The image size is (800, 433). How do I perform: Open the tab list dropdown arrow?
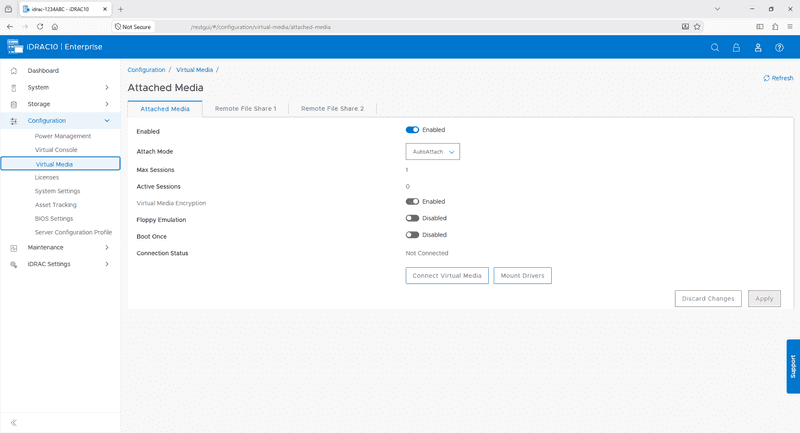click(717, 9)
